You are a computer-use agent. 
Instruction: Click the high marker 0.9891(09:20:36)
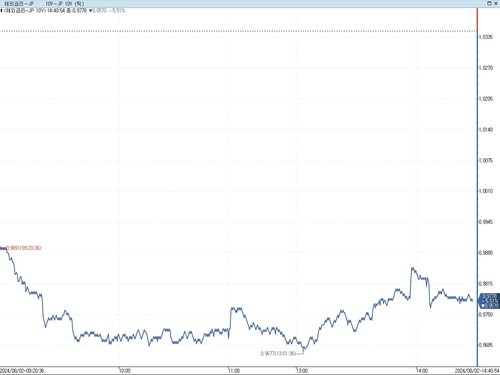coord(24,248)
